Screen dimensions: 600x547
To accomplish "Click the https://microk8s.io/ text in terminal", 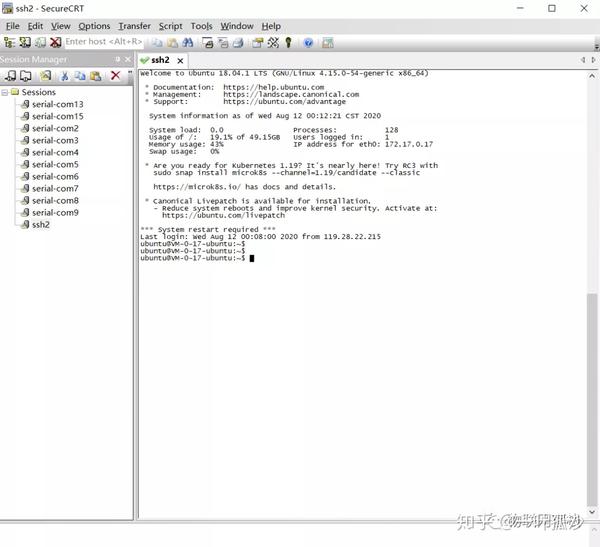I will point(197,187).
